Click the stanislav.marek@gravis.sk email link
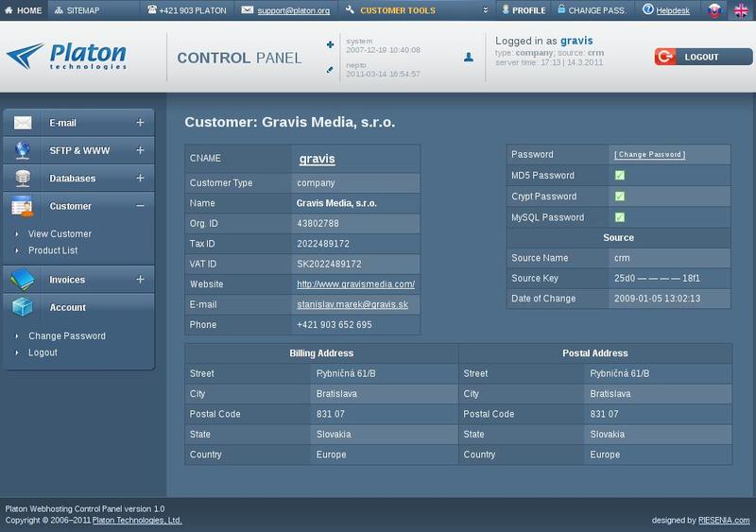The height and width of the screenshot is (532, 756). [x=352, y=304]
